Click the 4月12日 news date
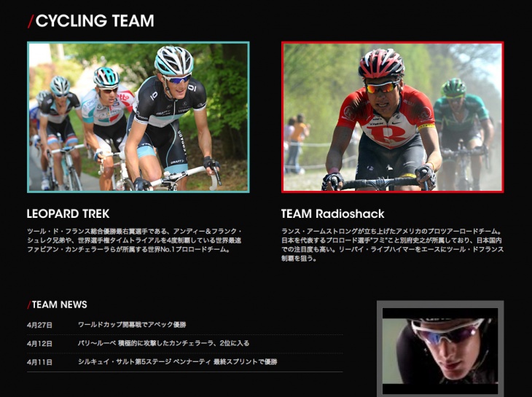532x397 pixels. tap(39, 343)
